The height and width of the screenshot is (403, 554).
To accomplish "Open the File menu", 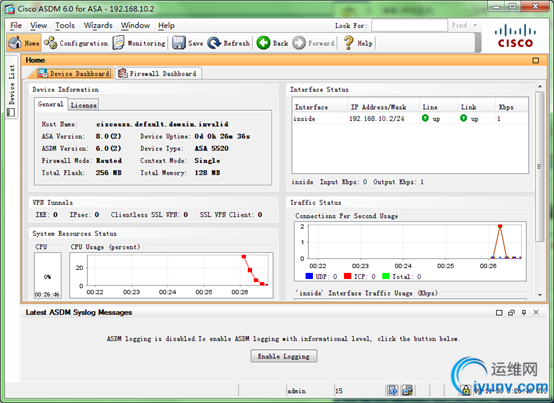I will coord(16,25).
